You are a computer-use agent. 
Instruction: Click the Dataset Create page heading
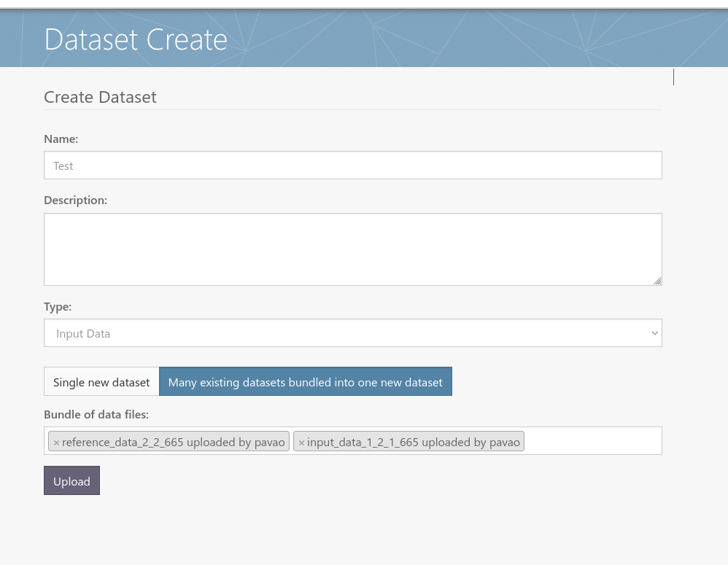(136, 39)
